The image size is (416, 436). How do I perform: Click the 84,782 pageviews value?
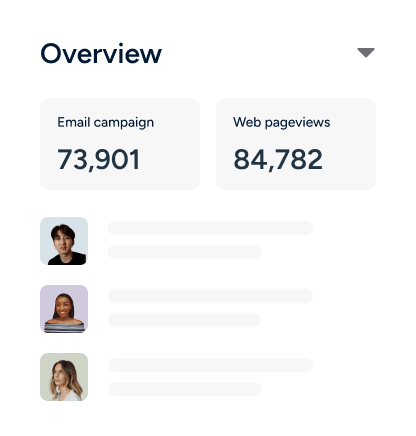point(278,159)
